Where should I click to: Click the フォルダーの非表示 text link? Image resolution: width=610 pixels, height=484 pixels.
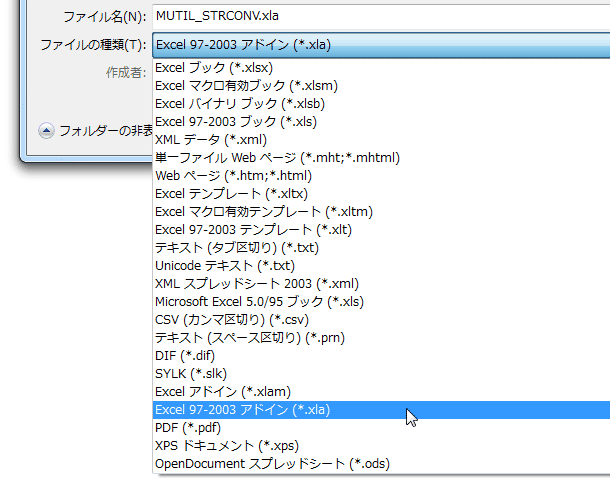(106, 131)
